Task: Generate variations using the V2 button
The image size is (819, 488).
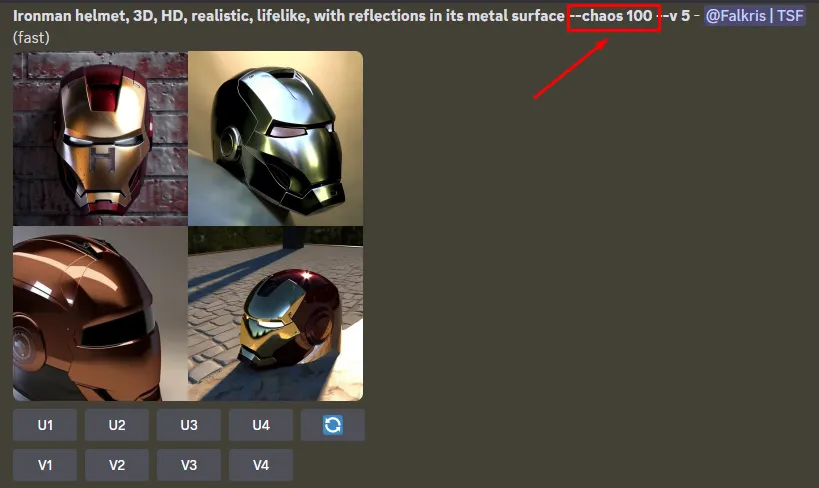Action: pos(117,465)
